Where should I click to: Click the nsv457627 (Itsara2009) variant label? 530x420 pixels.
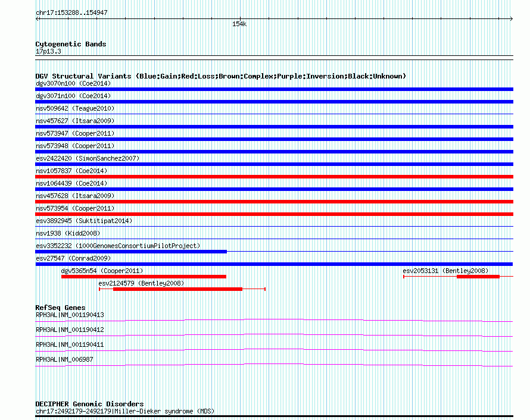pyautogui.click(x=75, y=121)
